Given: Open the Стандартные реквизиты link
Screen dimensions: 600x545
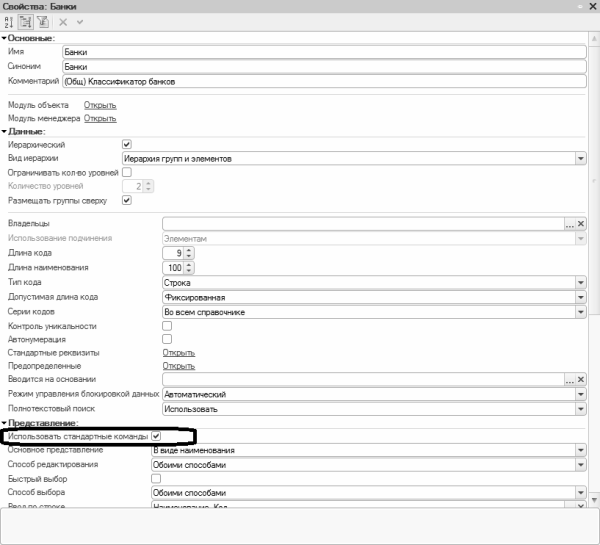Looking at the screenshot, I should 179,353.
